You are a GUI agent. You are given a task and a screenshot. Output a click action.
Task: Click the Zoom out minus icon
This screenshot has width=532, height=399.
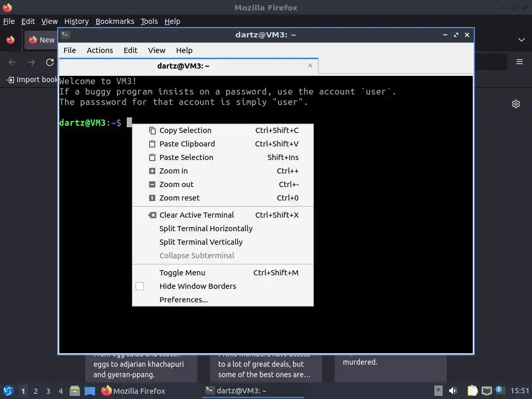click(152, 184)
